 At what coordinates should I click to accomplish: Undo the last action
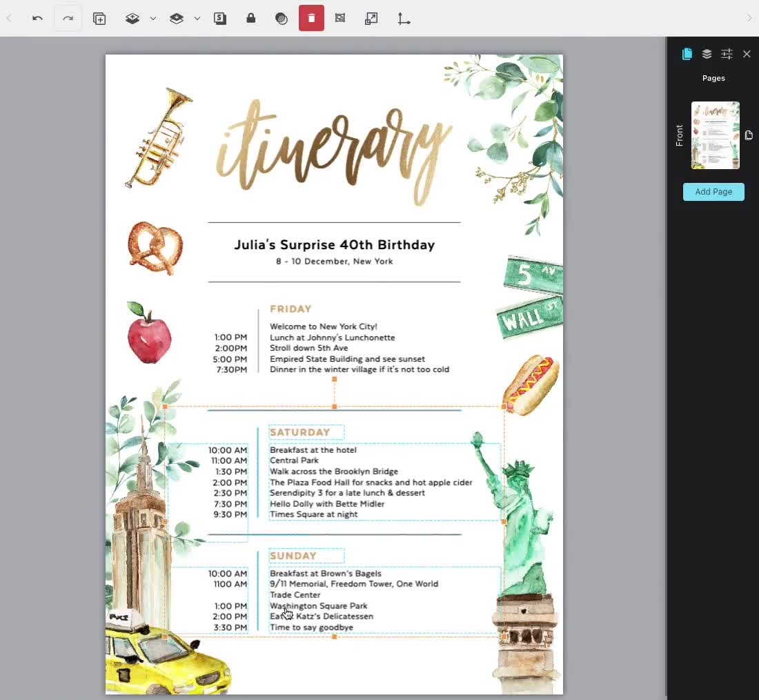(37, 18)
